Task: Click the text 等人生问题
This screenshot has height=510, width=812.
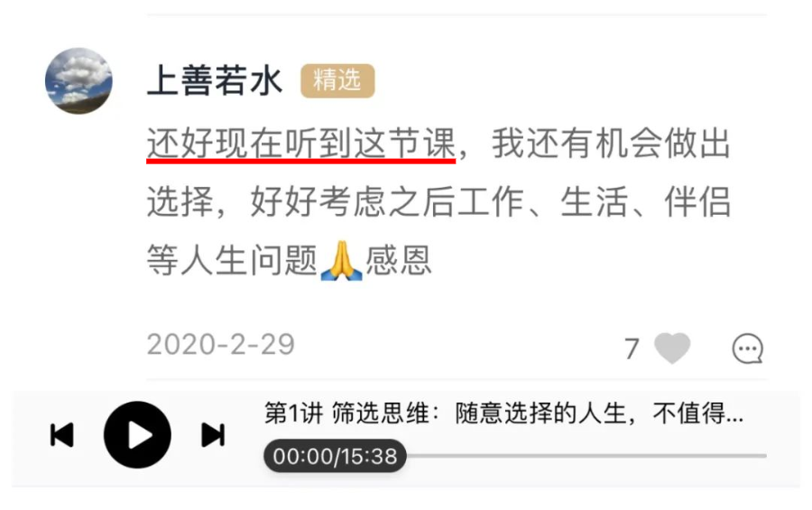Action: click(x=232, y=261)
